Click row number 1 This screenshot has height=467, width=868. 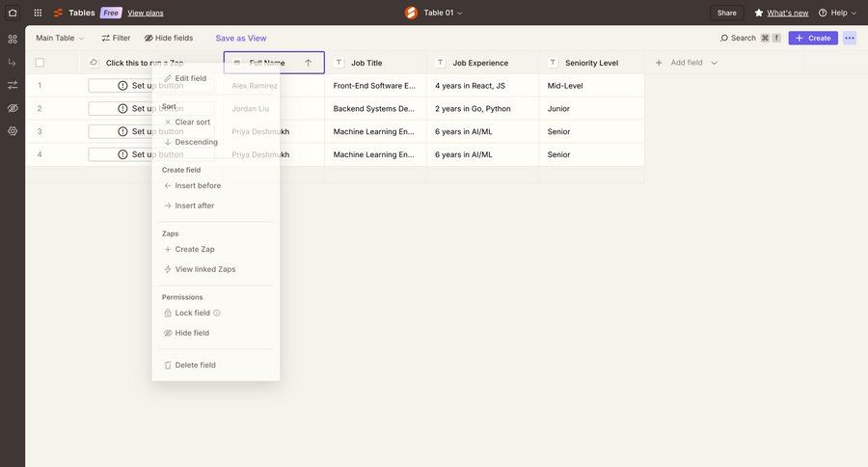pos(40,85)
